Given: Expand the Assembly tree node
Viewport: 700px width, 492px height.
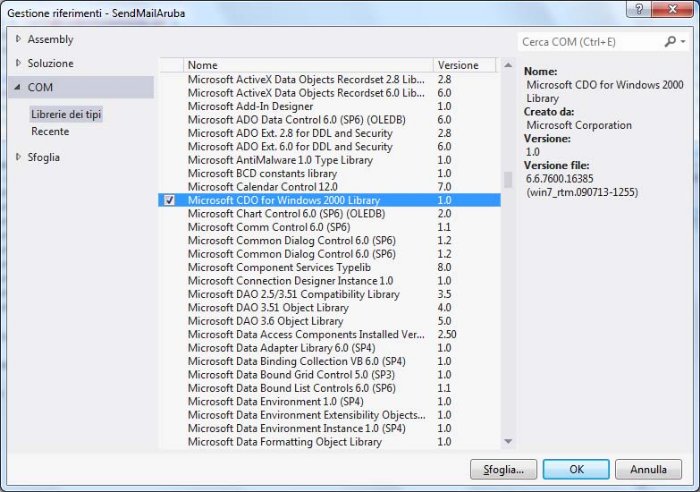Looking at the screenshot, I should (x=18, y=39).
